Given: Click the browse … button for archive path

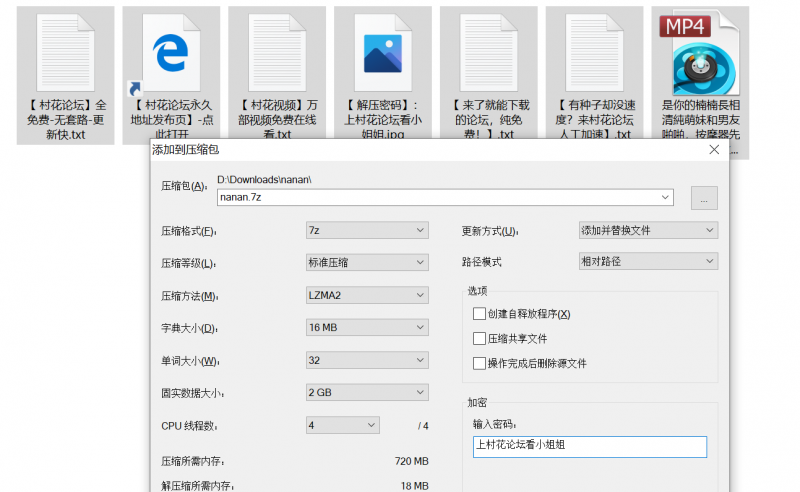Looking at the screenshot, I should (704, 198).
